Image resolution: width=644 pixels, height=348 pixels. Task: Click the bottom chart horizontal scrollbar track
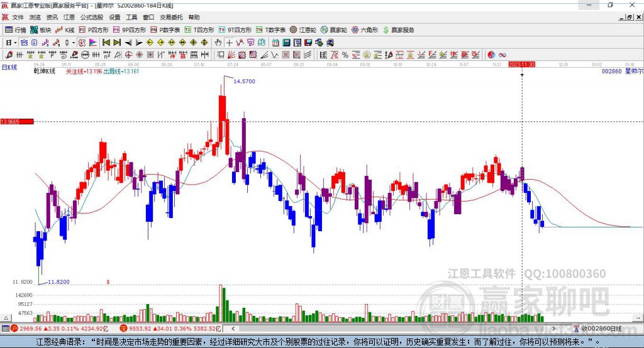tap(394, 329)
